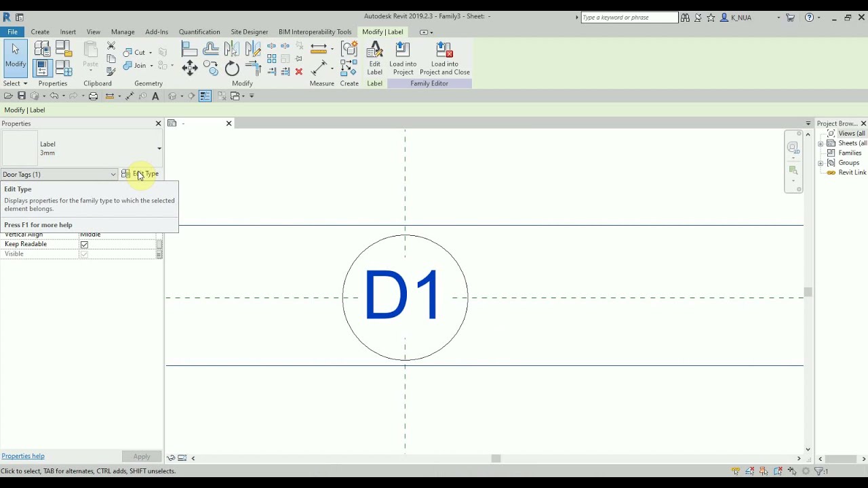The height and width of the screenshot is (488, 868).
Task: Click the Open folder icon in quick access toolbar
Action: 8,96
